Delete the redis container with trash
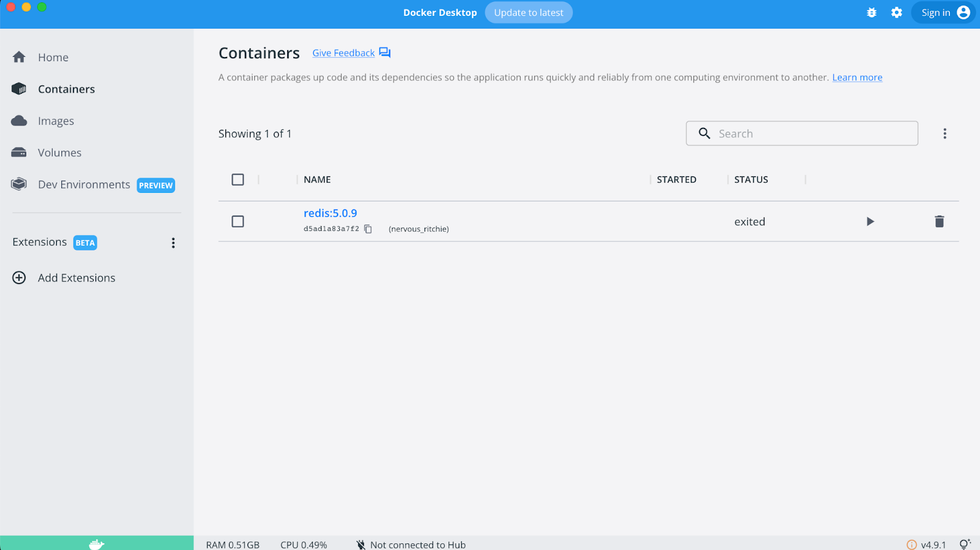This screenshot has height=550, width=980. coord(940,222)
